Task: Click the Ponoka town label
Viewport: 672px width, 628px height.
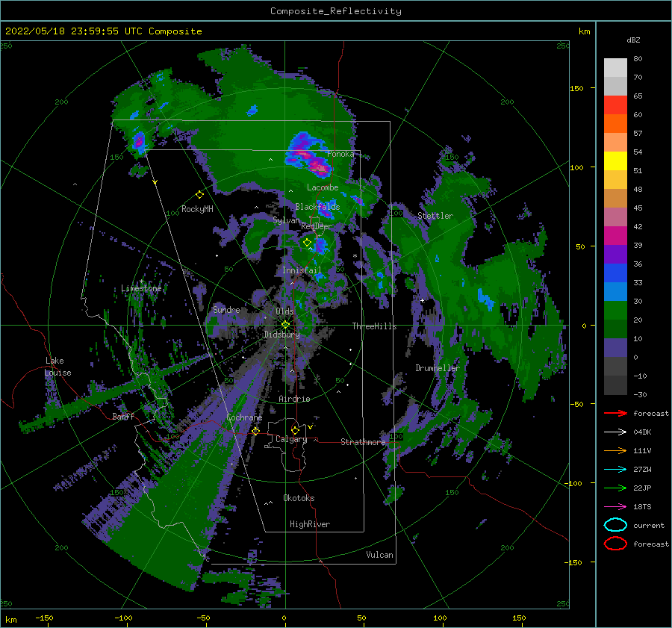Action: point(340,154)
